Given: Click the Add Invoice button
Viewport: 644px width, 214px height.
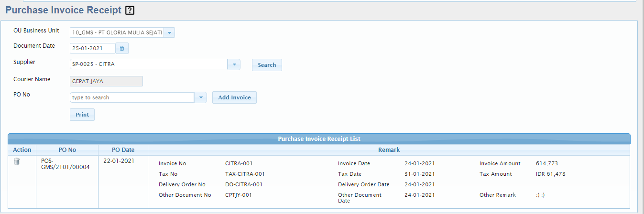Looking at the screenshot, I should coord(234,97).
